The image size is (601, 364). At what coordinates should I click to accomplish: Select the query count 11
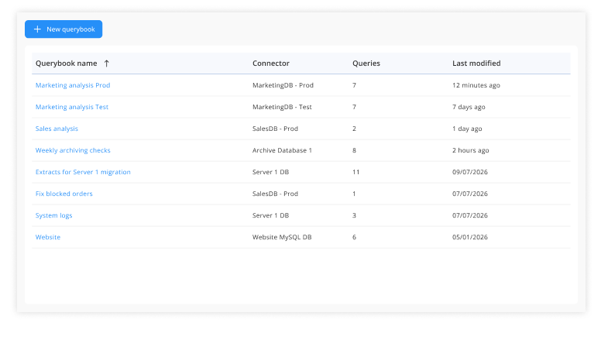[356, 172]
